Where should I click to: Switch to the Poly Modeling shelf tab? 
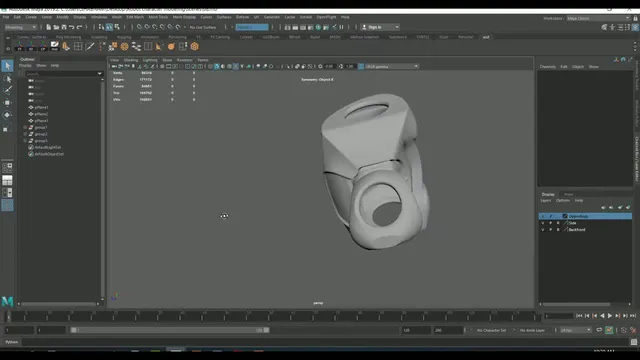point(68,37)
